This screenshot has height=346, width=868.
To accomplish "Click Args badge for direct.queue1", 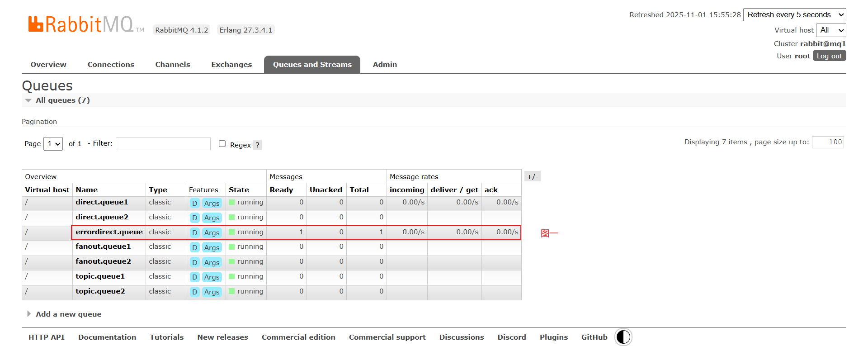I will coord(212,203).
